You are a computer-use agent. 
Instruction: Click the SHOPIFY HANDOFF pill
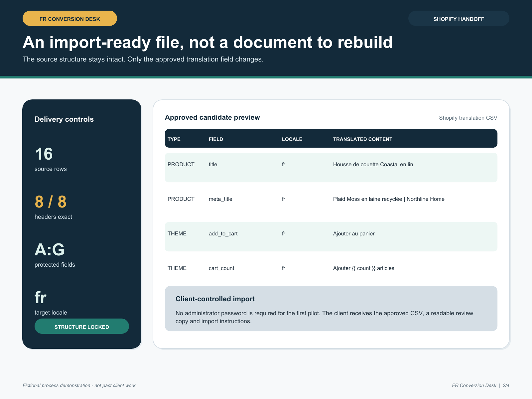[x=459, y=18]
